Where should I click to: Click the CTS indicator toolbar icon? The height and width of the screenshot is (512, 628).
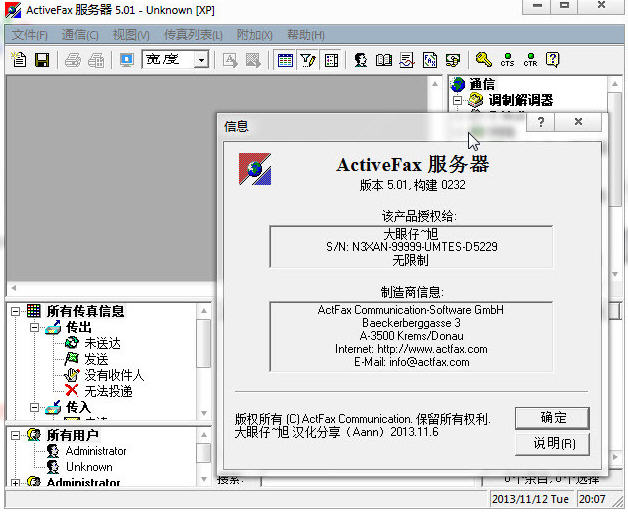[x=507, y=59]
